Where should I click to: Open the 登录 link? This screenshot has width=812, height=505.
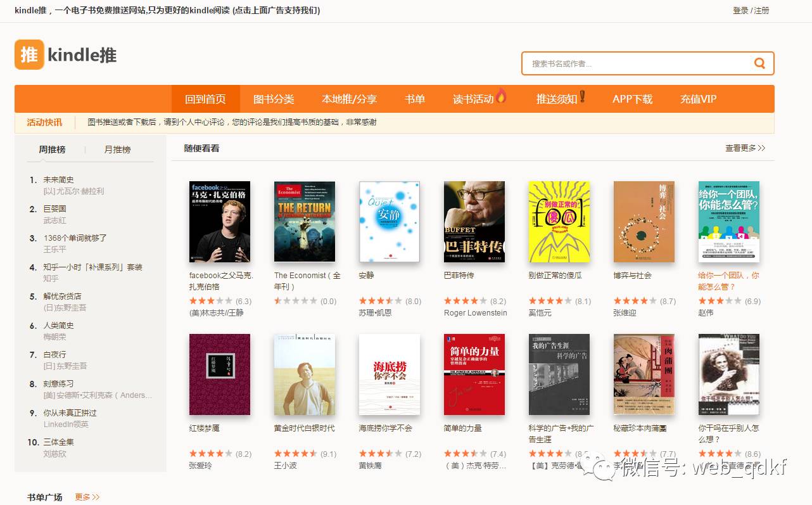[740, 11]
